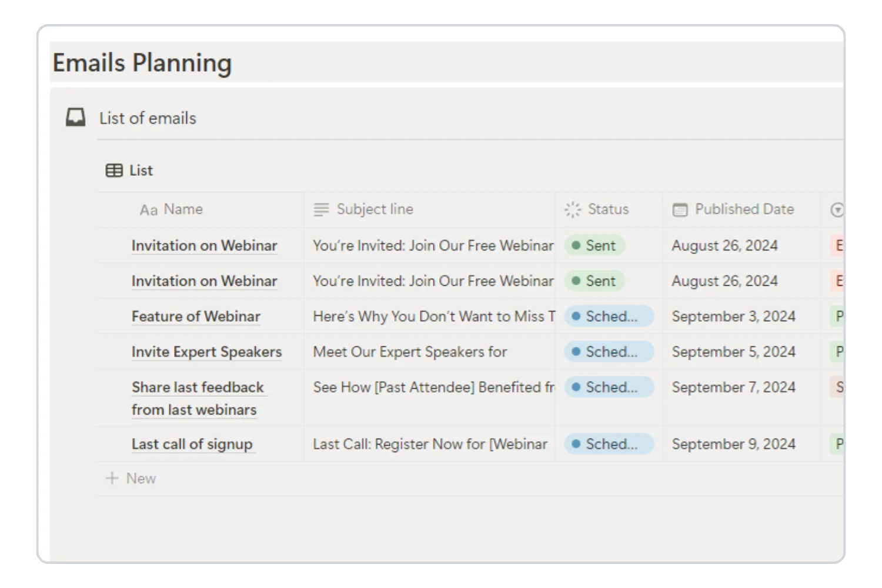Open the Sched status for "Feature of Webinar"
Viewport: 882px width, 588px height.
(x=608, y=316)
